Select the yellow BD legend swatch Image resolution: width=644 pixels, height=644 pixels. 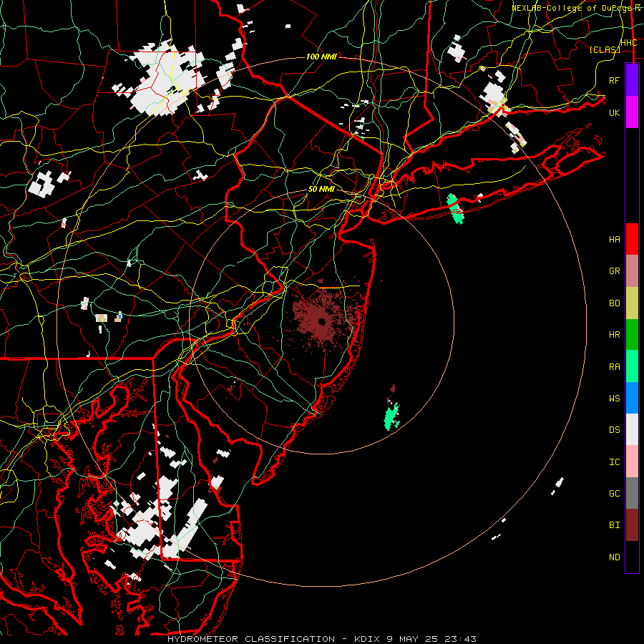(x=632, y=303)
